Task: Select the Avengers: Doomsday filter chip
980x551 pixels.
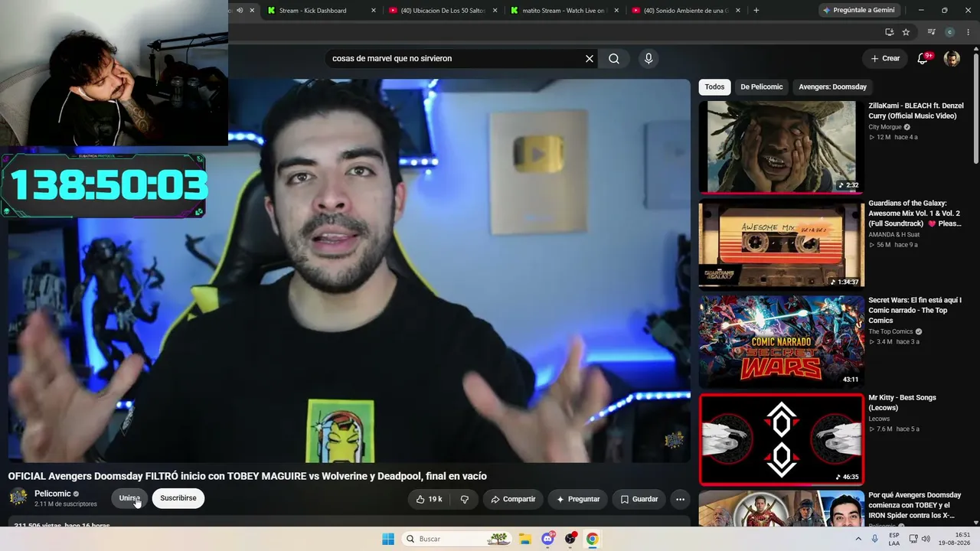Action: tap(833, 87)
